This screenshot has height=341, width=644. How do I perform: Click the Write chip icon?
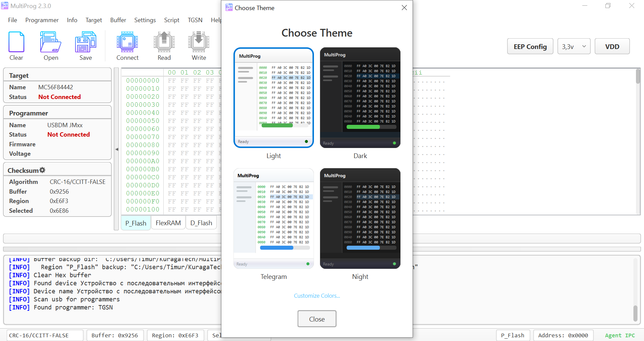[199, 42]
